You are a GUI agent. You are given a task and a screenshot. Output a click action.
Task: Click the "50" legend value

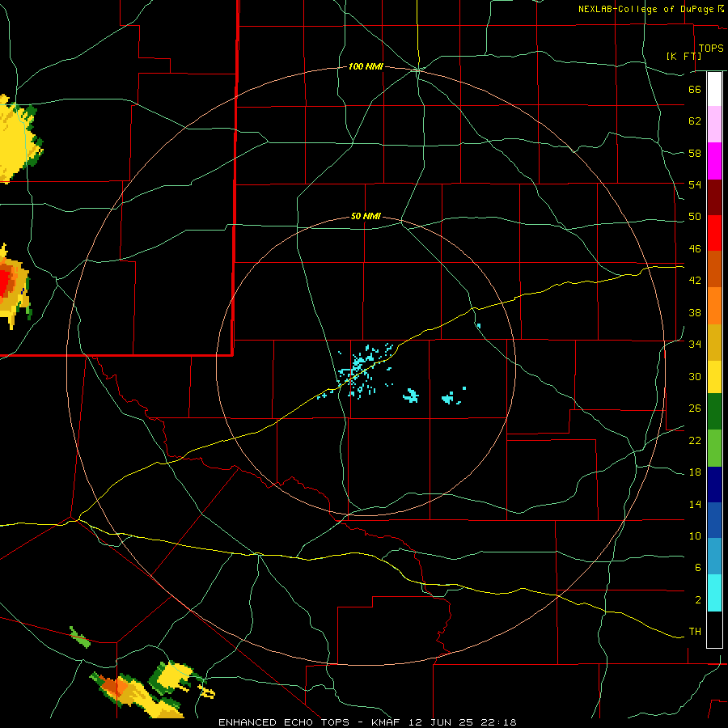click(695, 217)
